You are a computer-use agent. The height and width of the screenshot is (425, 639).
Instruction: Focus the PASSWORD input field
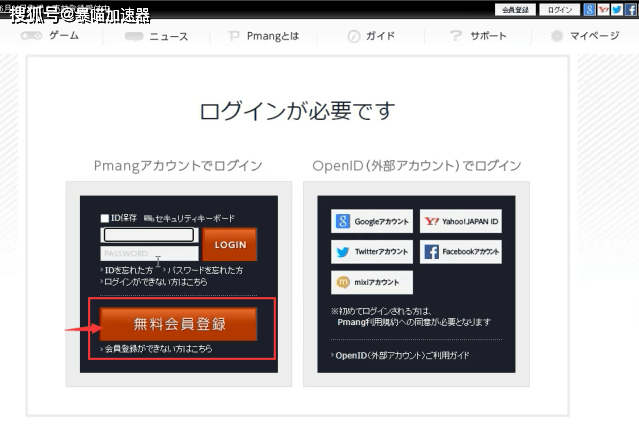click(149, 253)
